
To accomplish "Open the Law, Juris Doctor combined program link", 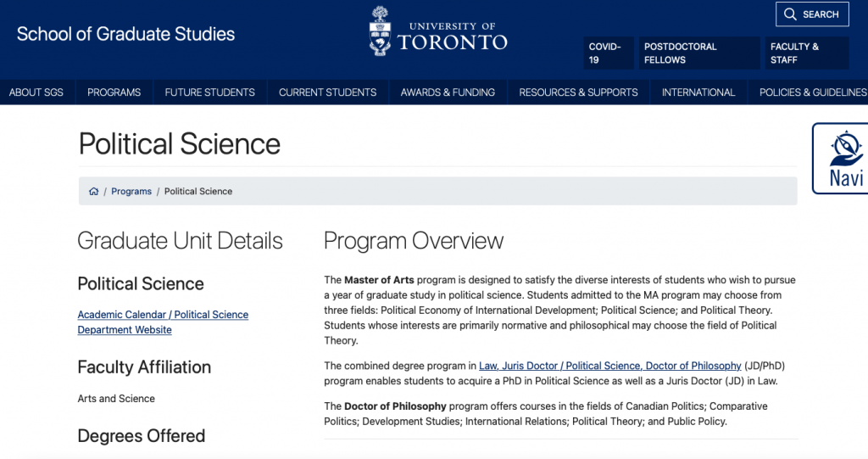I will coord(609,366).
